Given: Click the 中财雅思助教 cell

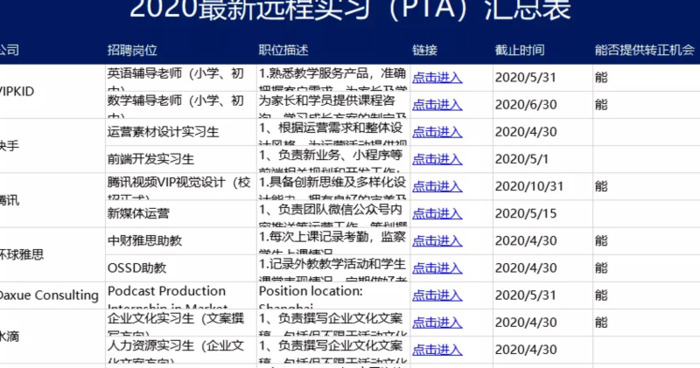Looking at the screenshot, I should point(181,242).
